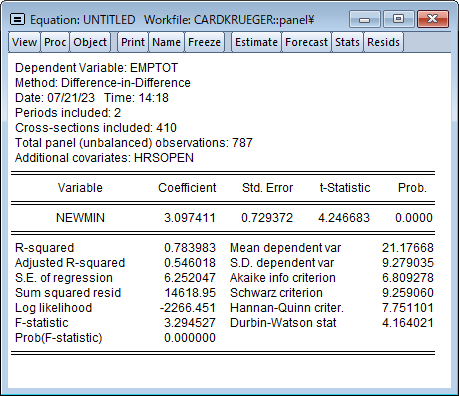Open the Object menu
The width and height of the screenshot is (459, 396).
point(90,42)
